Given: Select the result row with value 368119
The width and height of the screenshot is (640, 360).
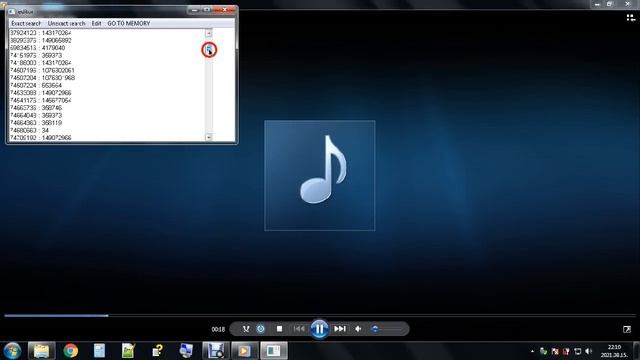Looking at the screenshot, I should click(x=36, y=122).
